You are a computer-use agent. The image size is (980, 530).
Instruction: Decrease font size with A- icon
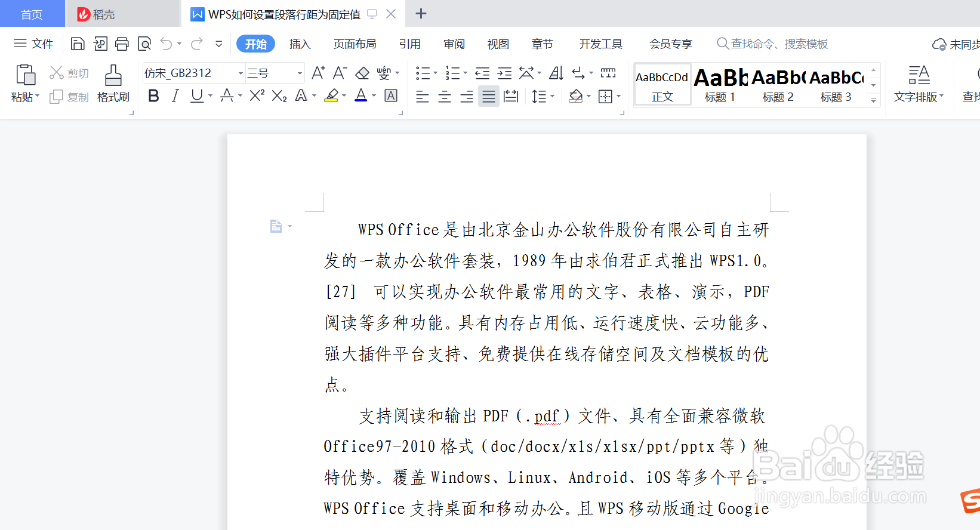[x=340, y=73]
